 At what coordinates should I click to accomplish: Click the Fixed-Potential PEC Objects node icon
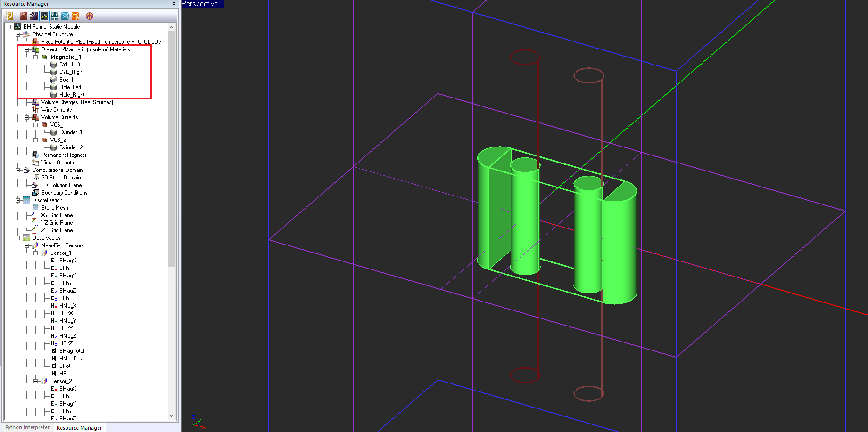pos(35,42)
